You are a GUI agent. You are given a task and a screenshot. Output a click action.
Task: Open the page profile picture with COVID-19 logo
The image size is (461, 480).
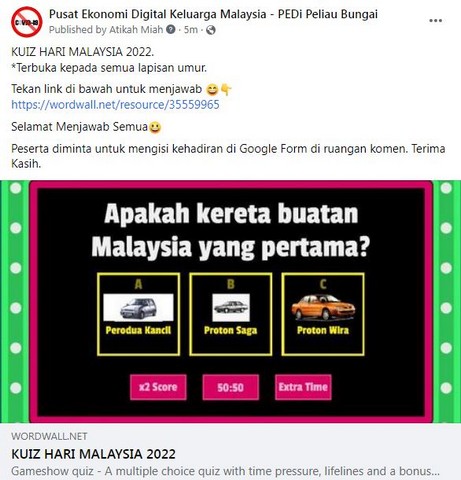(x=27, y=22)
